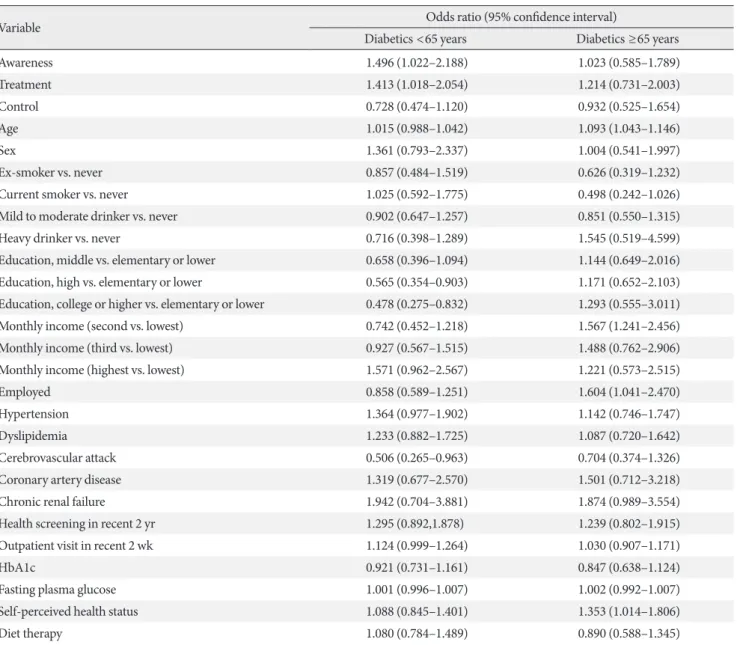Click the value 1.364 (0.977–1.902)
The height and width of the screenshot is (645, 737).
417,414
